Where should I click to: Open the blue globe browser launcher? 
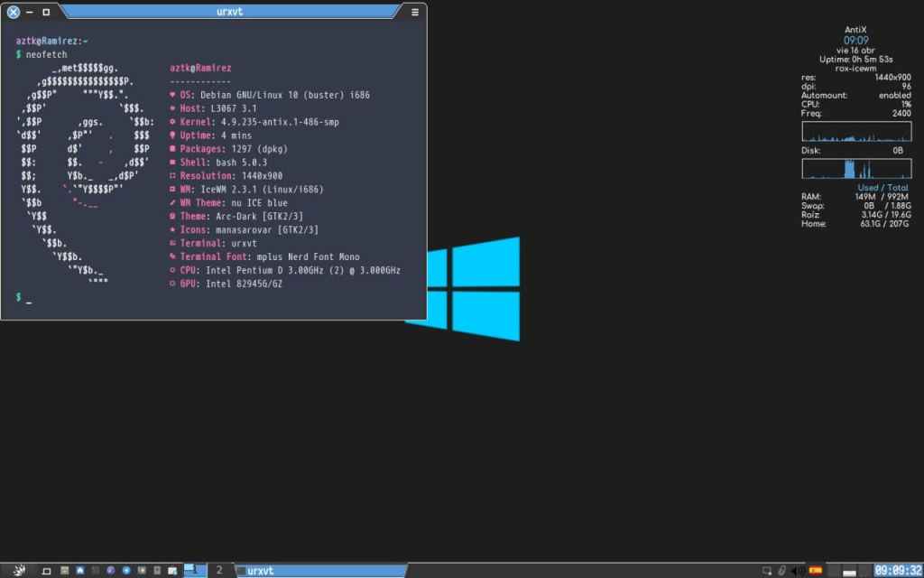(126, 571)
